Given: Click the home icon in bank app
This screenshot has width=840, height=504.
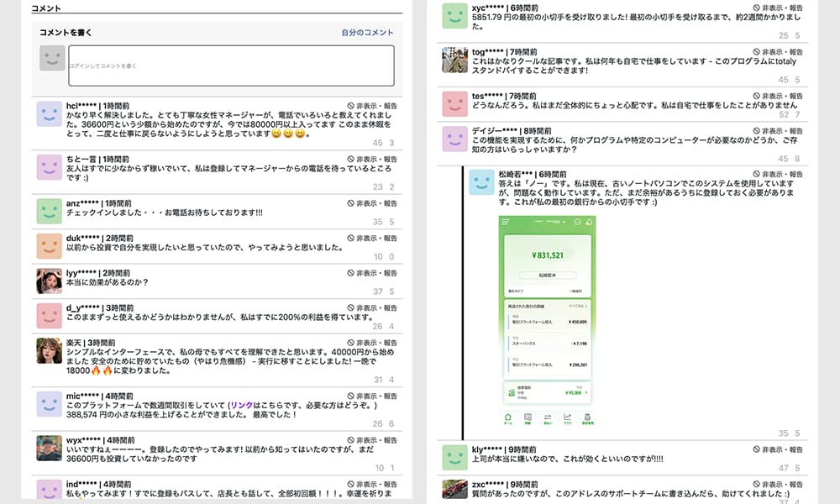Looking at the screenshot, I should coord(507,417).
